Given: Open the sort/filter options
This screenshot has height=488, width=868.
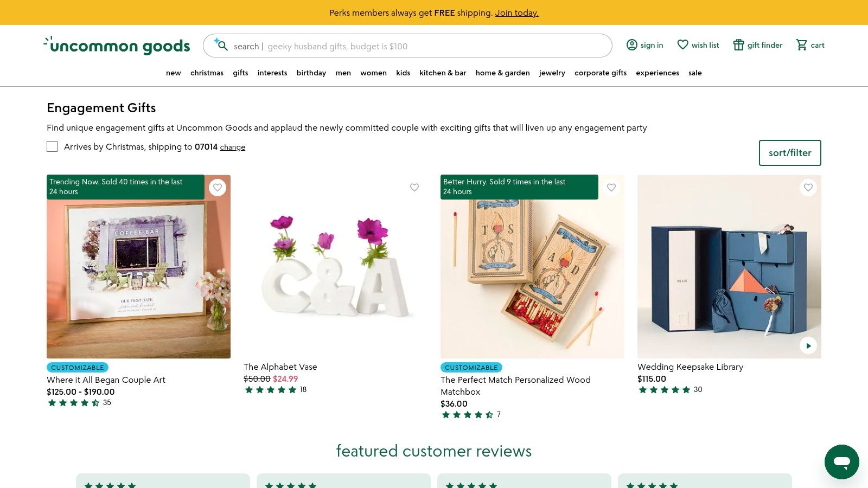Looking at the screenshot, I should (789, 153).
